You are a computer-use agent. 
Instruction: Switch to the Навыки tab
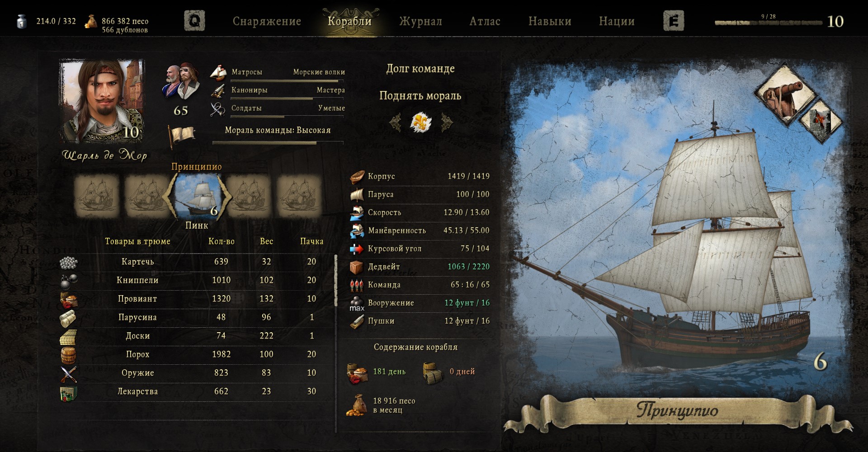click(550, 21)
